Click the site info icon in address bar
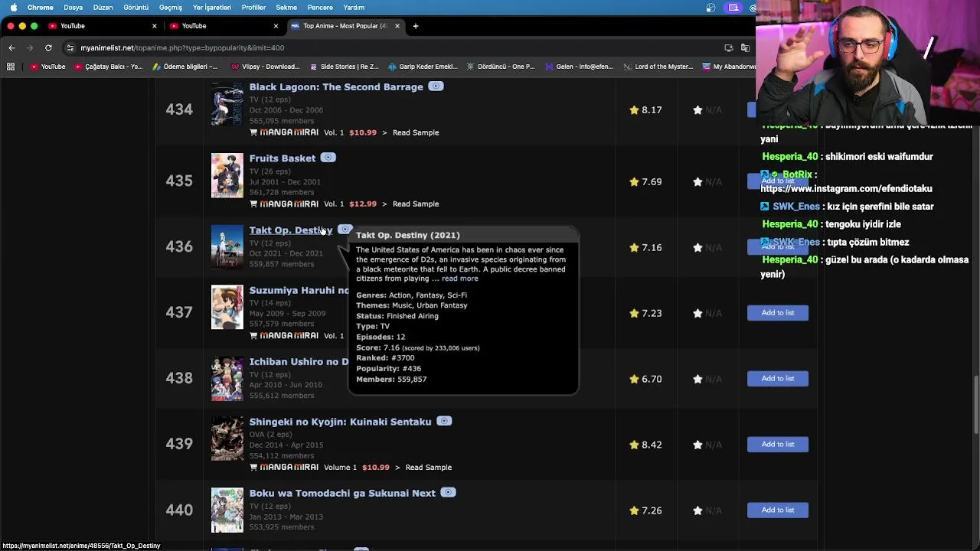Image resolution: width=980 pixels, height=551 pixels. 70,47
